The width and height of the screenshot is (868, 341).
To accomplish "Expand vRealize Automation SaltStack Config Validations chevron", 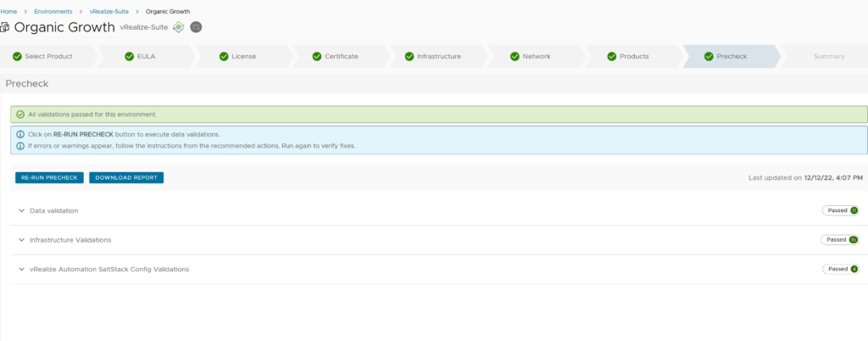I will (21, 270).
